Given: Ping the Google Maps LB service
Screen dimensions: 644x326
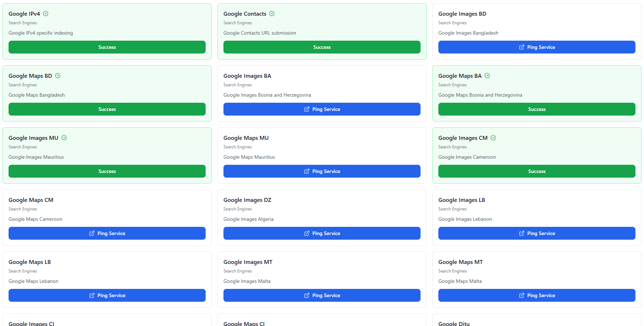Looking at the screenshot, I should tap(107, 295).
